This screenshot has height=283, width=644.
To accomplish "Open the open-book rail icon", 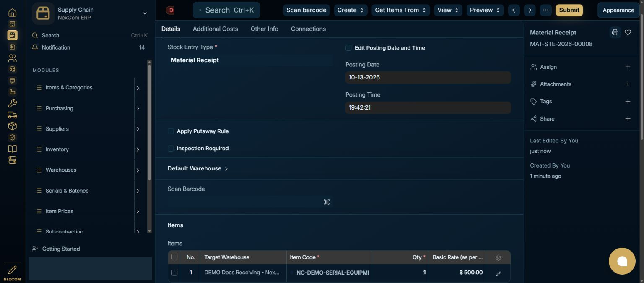I will (12, 149).
